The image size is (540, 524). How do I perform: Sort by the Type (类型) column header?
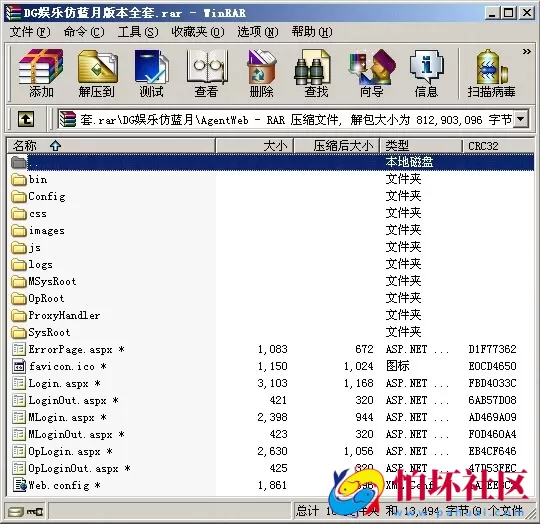pos(420,146)
